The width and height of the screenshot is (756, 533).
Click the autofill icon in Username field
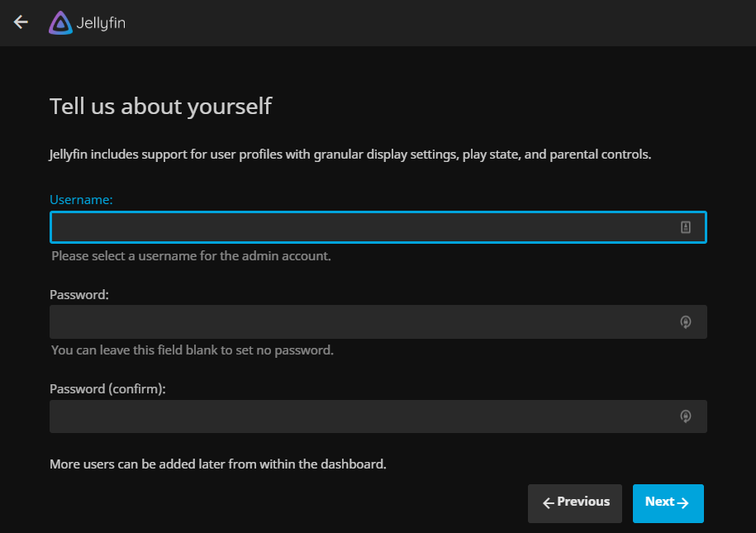685,227
